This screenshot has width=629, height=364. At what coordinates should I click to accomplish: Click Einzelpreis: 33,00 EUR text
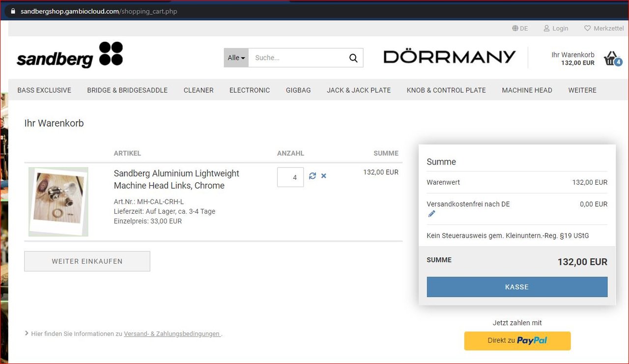147,222
